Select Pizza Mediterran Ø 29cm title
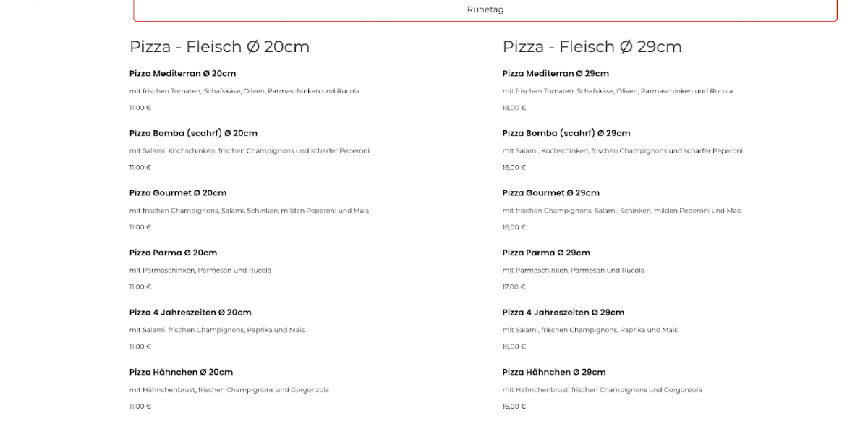The image size is (868, 424). click(x=556, y=74)
